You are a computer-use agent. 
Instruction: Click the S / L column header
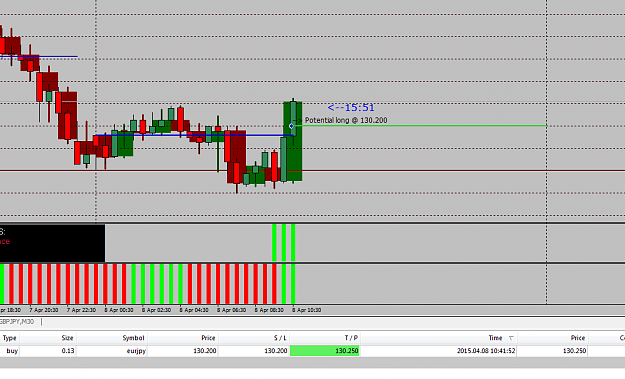(x=280, y=338)
